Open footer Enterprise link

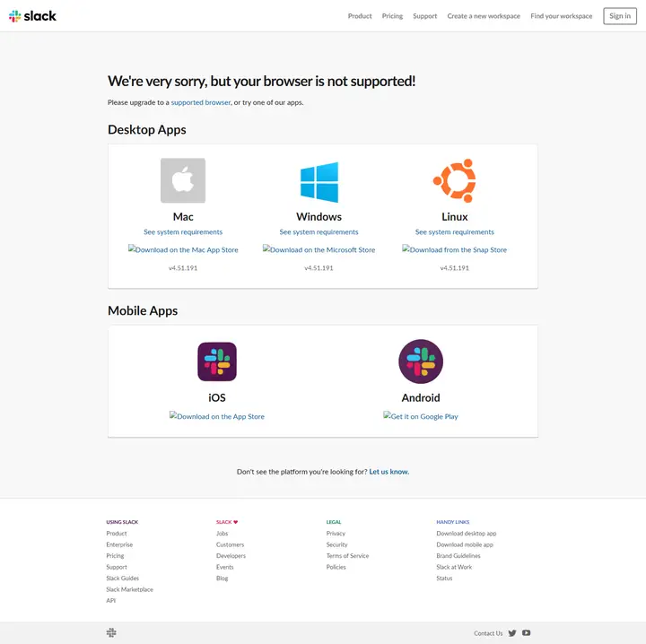tap(119, 544)
